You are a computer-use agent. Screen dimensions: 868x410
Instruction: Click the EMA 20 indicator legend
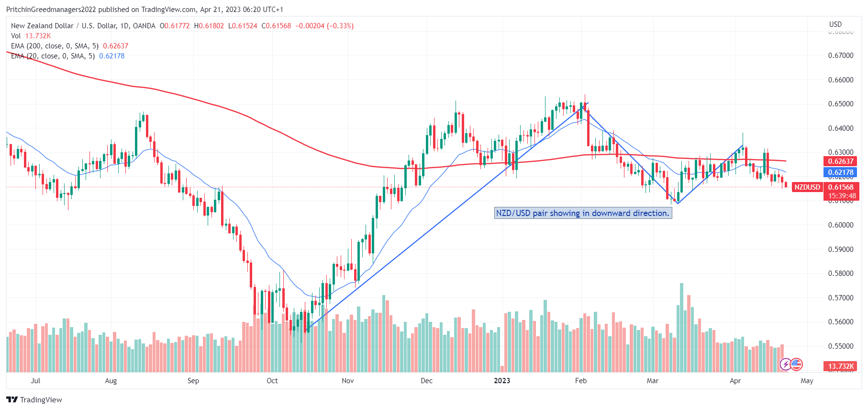pos(67,56)
